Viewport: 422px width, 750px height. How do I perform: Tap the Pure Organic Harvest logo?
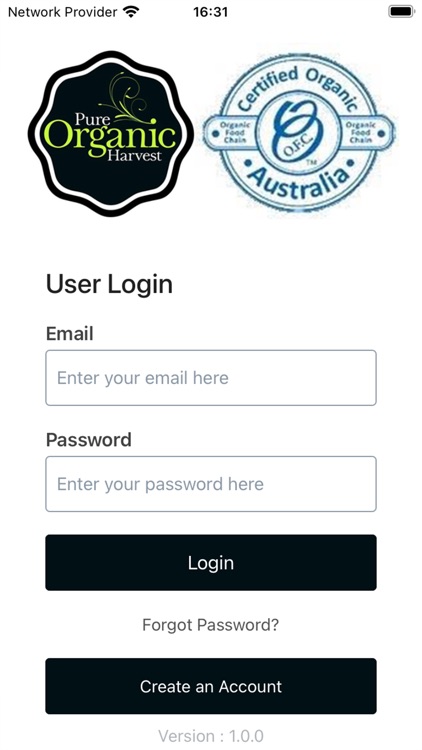111,134
